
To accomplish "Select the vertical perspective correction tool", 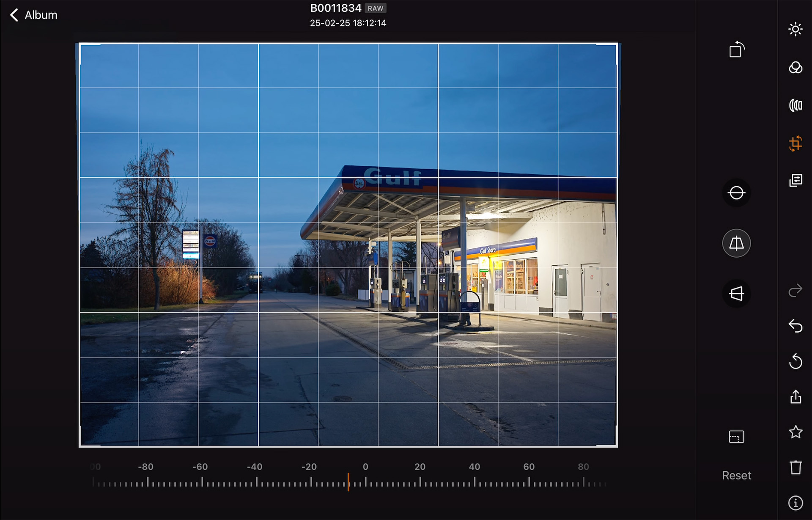I will pyautogui.click(x=736, y=243).
